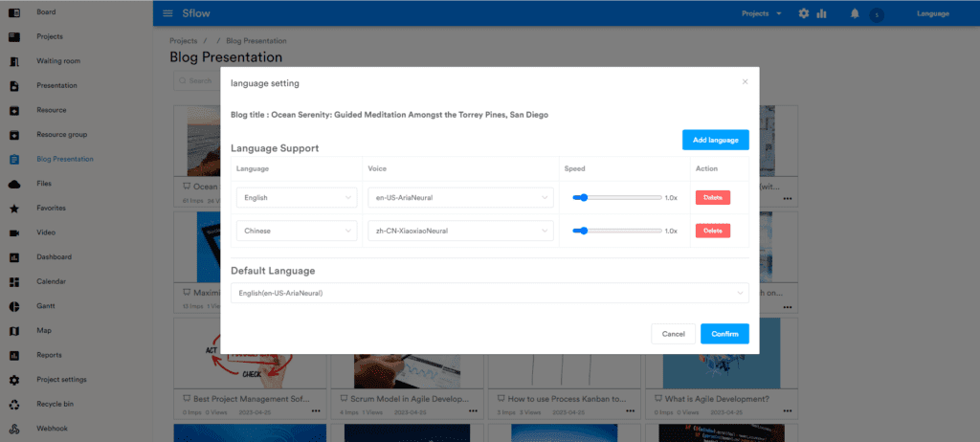Click the Webhook icon in sidebar

[x=14, y=429]
